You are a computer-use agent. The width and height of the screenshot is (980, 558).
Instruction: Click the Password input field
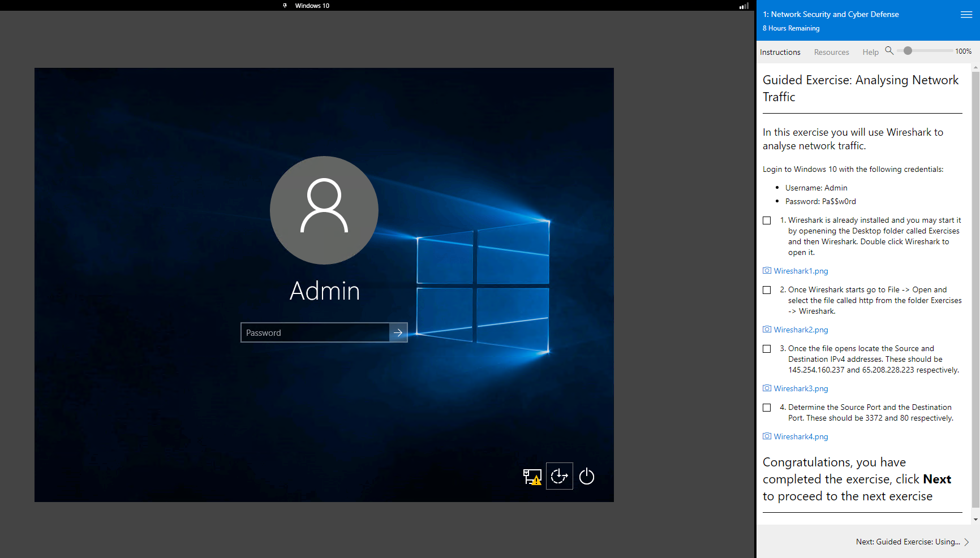[x=315, y=332]
